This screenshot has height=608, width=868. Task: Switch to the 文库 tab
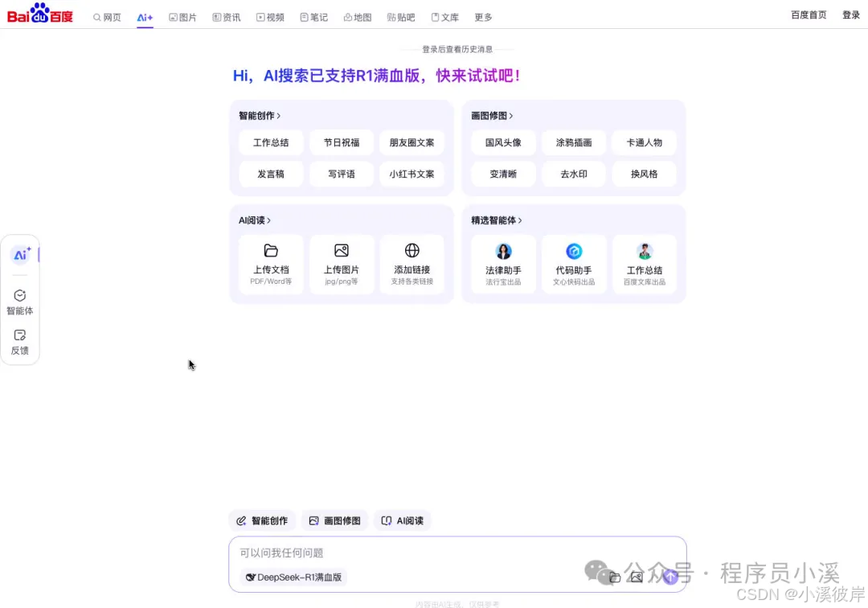point(445,17)
